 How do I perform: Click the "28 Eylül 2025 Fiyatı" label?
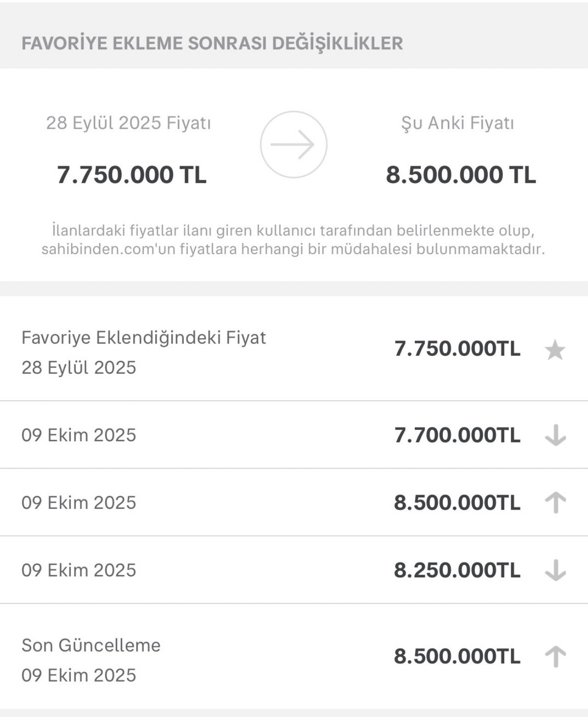pos(129,123)
